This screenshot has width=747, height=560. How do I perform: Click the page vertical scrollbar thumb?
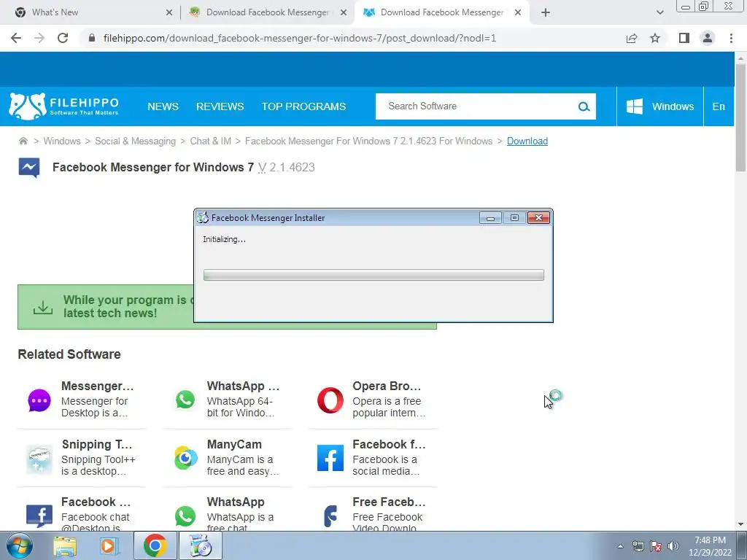click(x=740, y=117)
